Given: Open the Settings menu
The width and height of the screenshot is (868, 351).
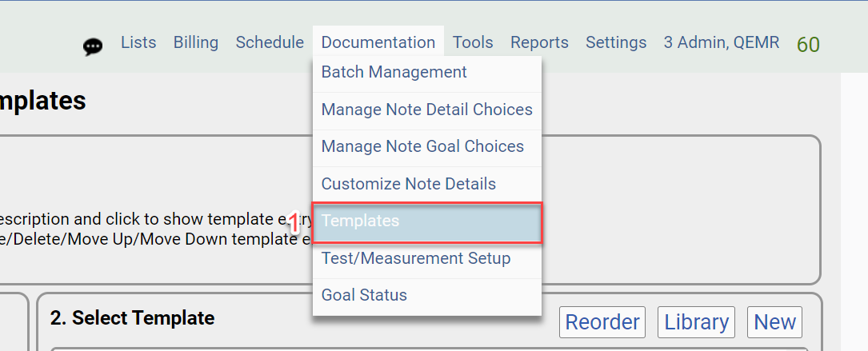Looking at the screenshot, I should coord(616,42).
